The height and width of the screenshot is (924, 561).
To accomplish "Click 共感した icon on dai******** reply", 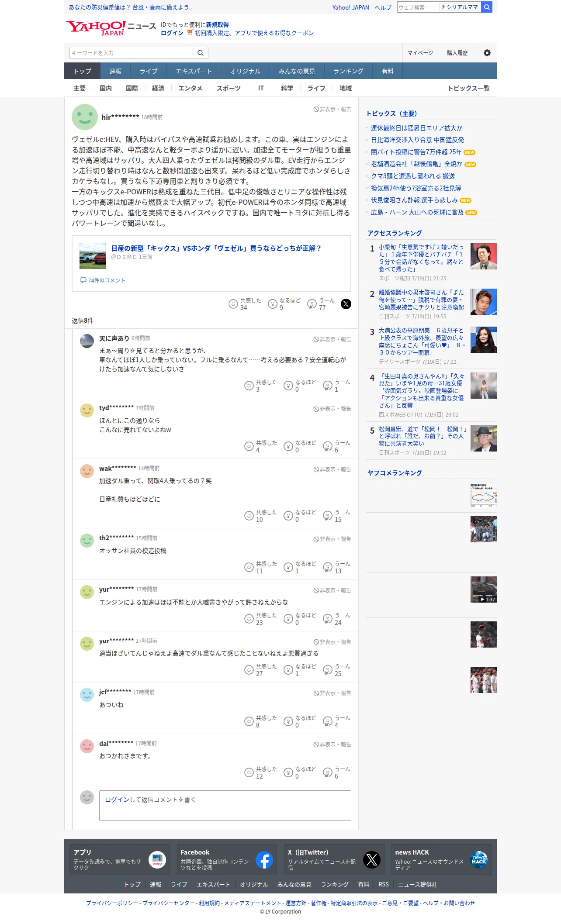I will coord(249,772).
